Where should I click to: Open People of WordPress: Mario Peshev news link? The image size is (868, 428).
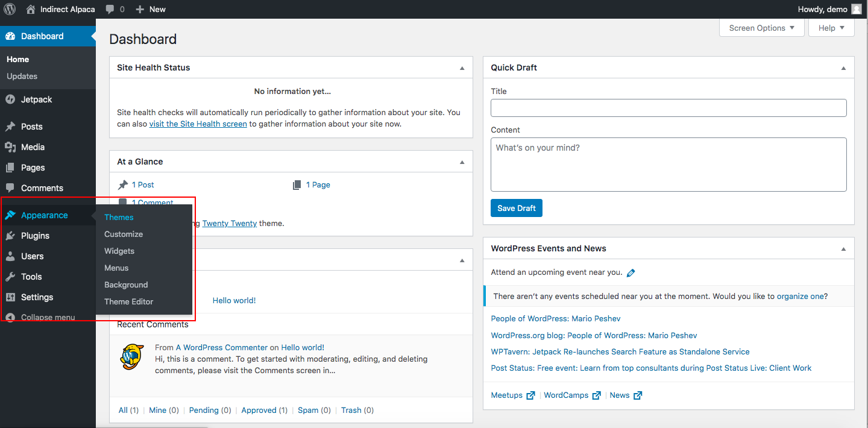[x=556, y=318]
